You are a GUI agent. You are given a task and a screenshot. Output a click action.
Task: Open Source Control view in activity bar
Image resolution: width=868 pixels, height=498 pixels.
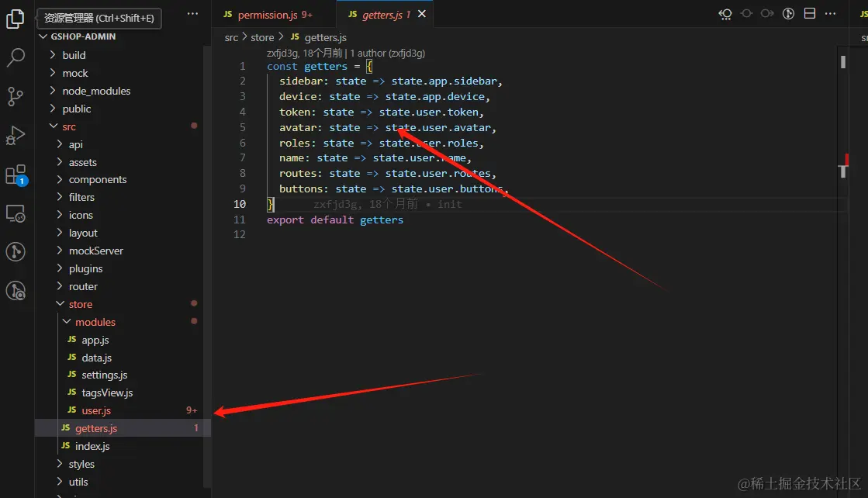pos(15,96)
